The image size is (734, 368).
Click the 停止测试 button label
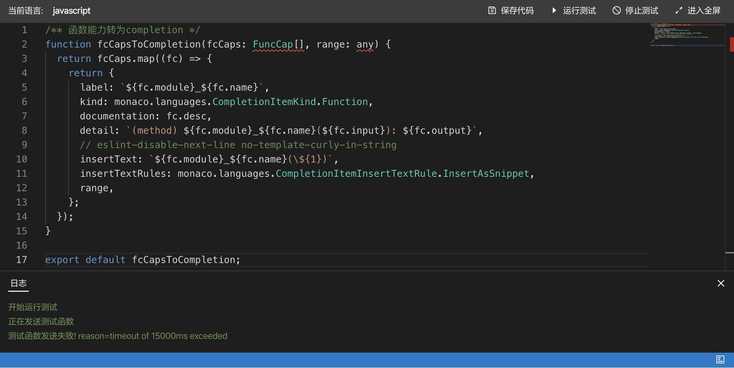click(x=641, y=10)
